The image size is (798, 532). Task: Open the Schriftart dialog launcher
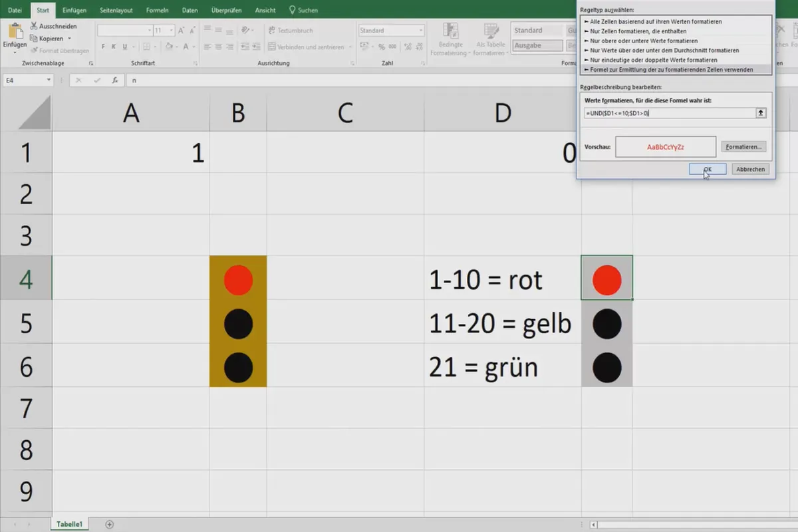click(x=196, y=64)
